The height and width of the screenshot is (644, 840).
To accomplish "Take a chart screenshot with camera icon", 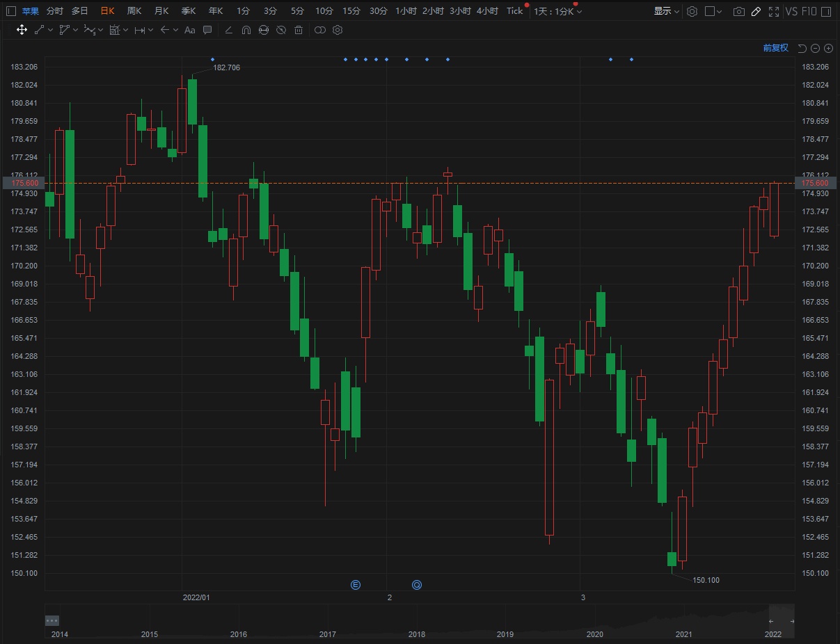I will [x=738, y=11].
